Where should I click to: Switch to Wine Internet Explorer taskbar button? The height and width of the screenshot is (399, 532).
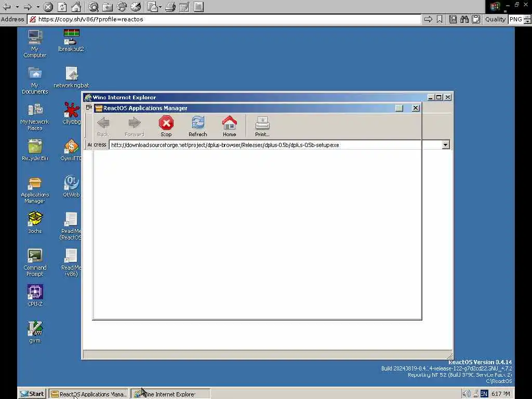[x=170, y=394]
